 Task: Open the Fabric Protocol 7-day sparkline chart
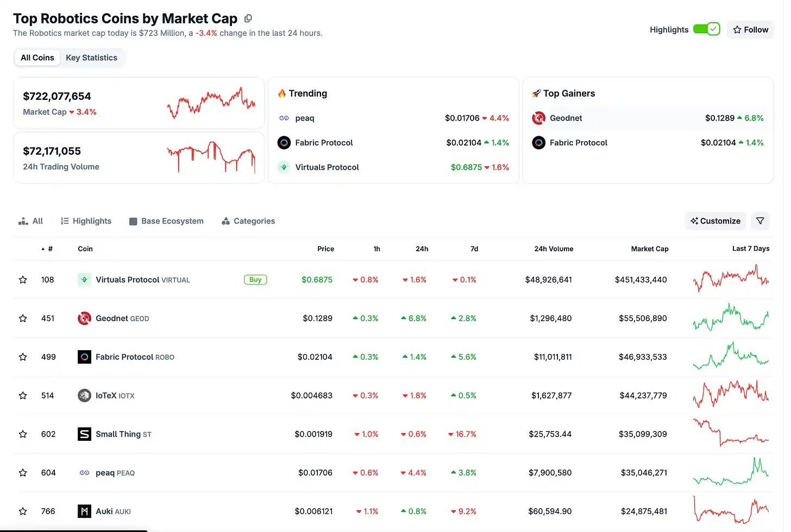coord(731,357)
